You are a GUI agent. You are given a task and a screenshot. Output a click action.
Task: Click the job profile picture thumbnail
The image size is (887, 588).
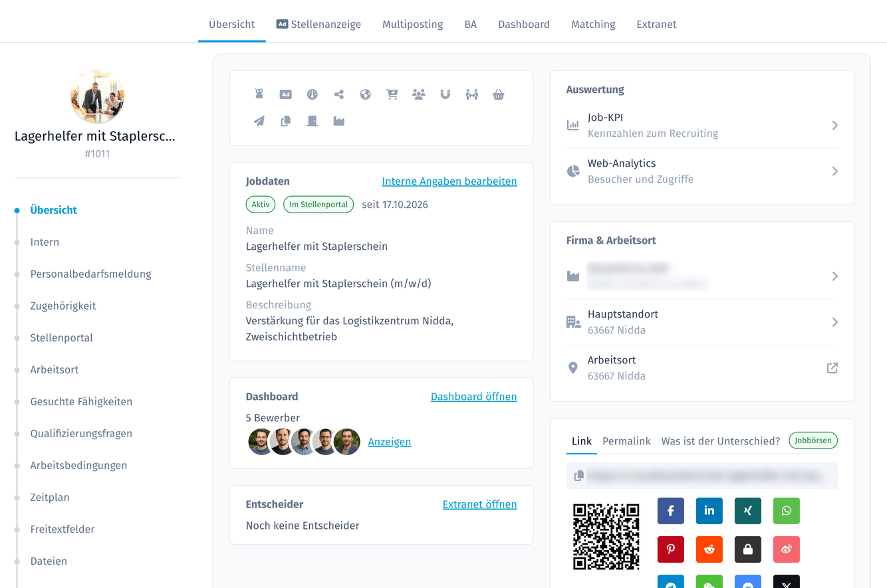(97, 96)
